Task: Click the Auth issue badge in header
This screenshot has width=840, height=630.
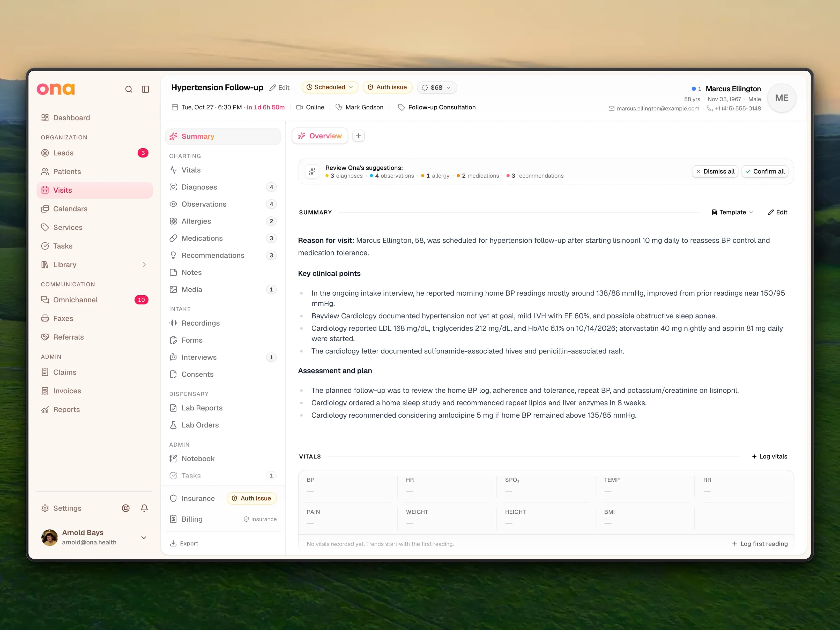Action: pyautogui.click(x=388, y=87)
